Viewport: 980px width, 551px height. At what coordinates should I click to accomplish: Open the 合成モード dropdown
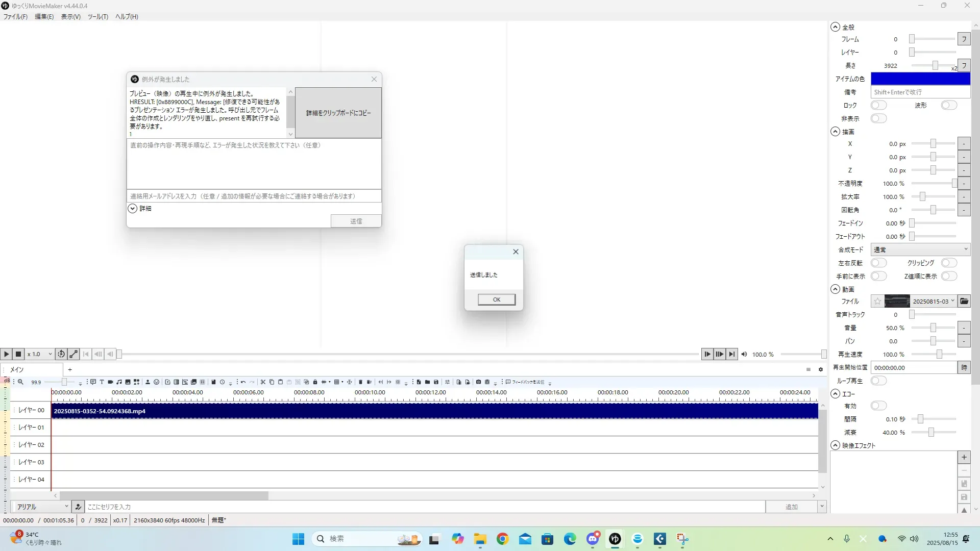coord(920,249)
